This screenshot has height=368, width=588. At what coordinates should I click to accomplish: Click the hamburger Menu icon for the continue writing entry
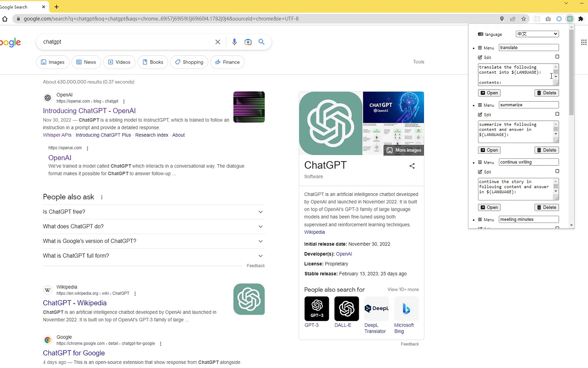(480, 162)
